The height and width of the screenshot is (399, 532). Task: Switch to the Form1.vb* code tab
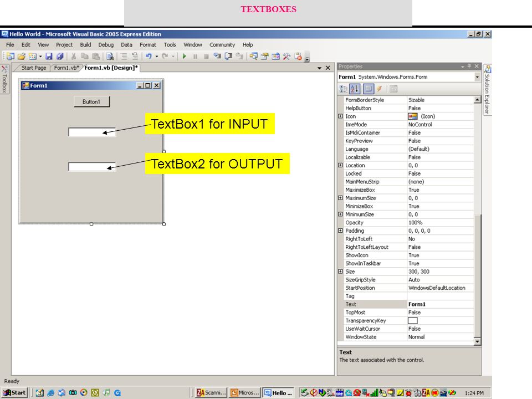click(66, 68)
